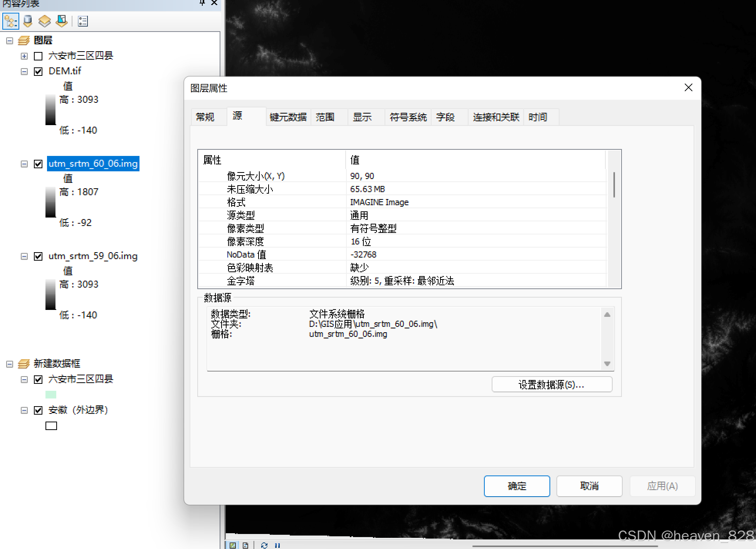The image size is (756, 549).
Task: Click the Refresh map icon
Action: coord(264,545)
